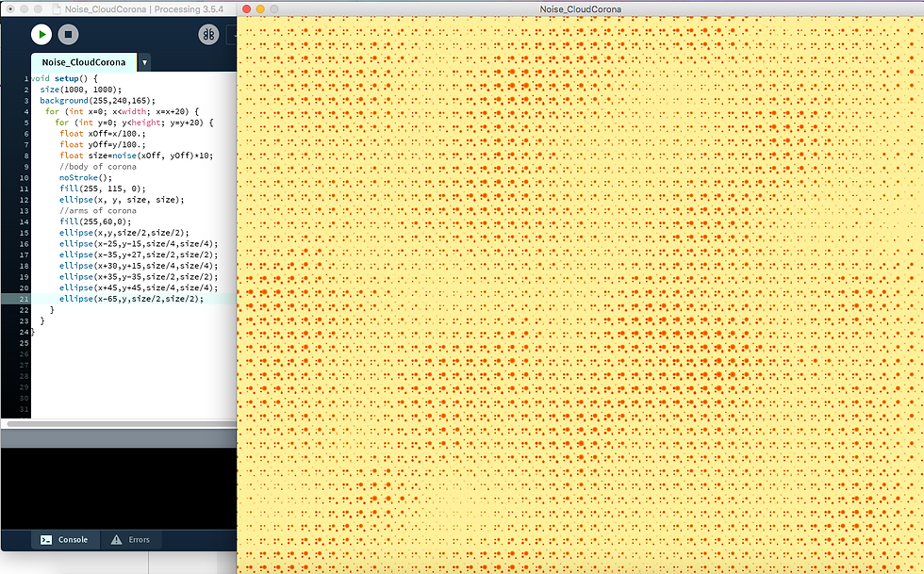Click code line 'background(255,240,165);'
Screen dimensions: 924x574
98,100
